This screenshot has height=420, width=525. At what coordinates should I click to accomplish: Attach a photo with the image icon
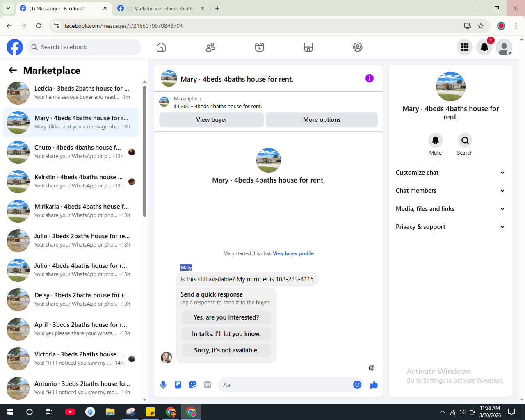pyautogui.click(x=178, y=385)
